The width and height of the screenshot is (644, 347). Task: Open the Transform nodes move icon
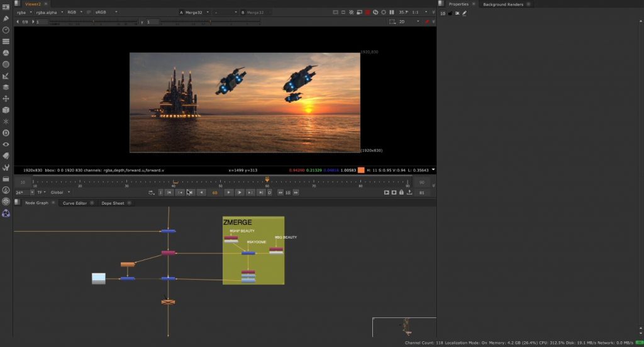(6, 99)
